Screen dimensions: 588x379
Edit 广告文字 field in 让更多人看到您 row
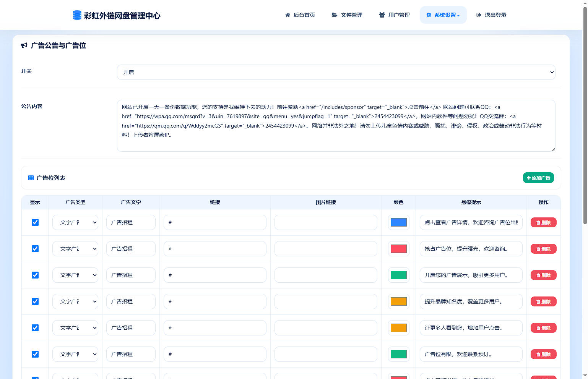point(131,328)
